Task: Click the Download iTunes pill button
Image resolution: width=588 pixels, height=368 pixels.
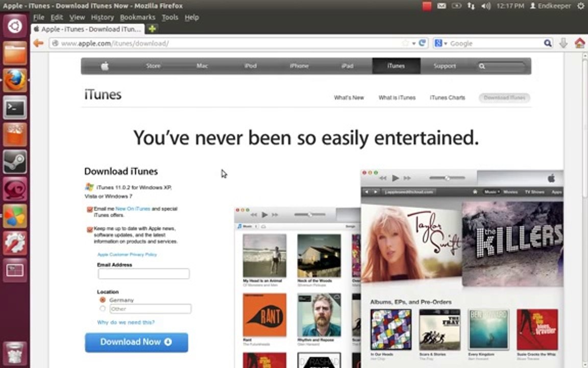Action: pyautogui.click(x=504, y=98)
